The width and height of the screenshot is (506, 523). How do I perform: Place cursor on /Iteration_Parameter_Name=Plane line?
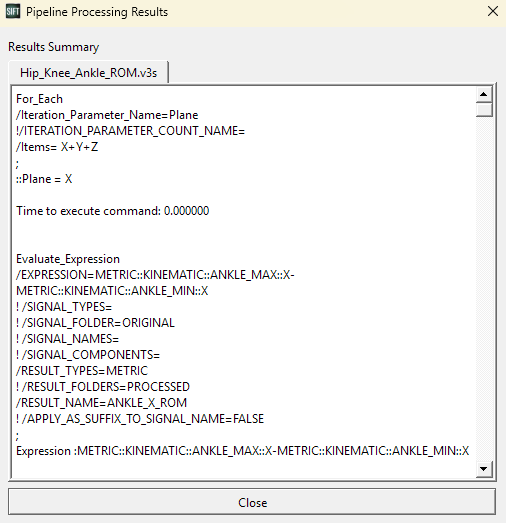(107, 115)
